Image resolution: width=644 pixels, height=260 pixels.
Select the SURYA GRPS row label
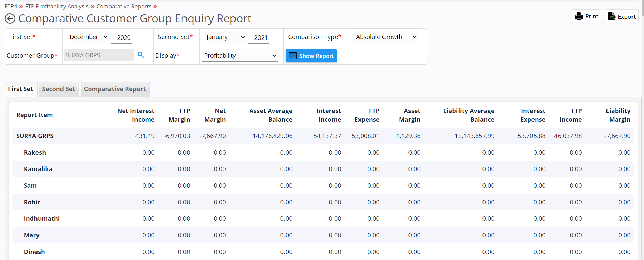tap(35, 136)
